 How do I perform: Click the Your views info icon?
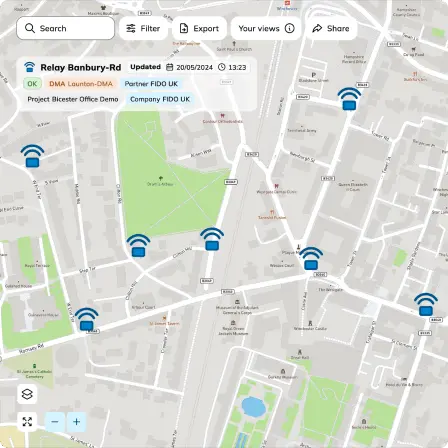click(x=290, y=28)
